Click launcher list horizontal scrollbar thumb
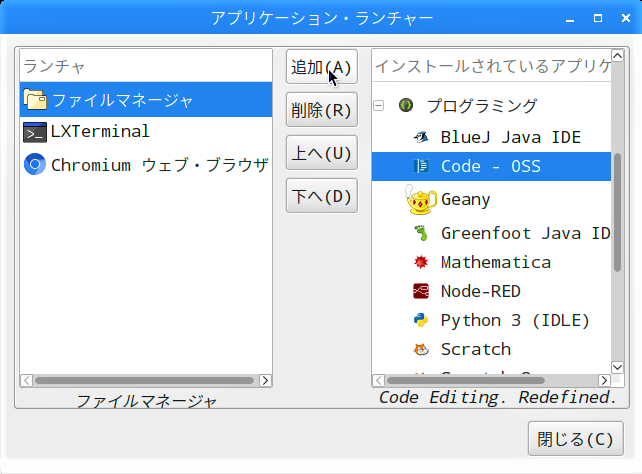Image resolution: width=642 pixels, height=474 pixels. pos(145,380)
